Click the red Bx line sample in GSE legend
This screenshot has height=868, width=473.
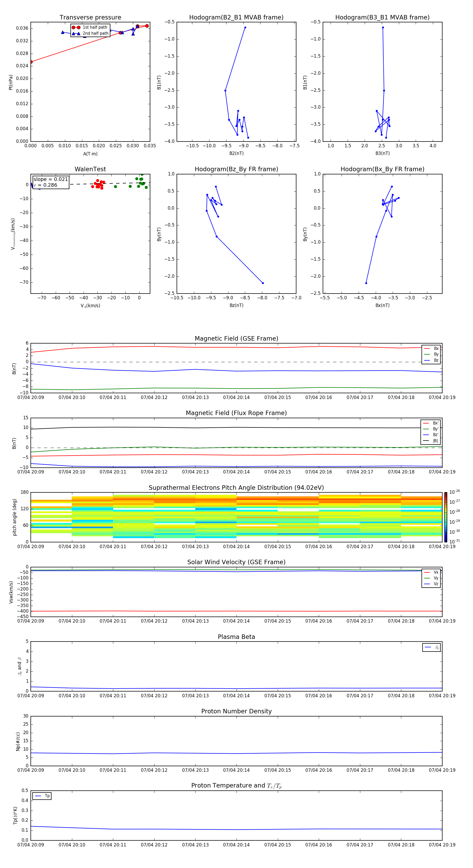point(427,349)
